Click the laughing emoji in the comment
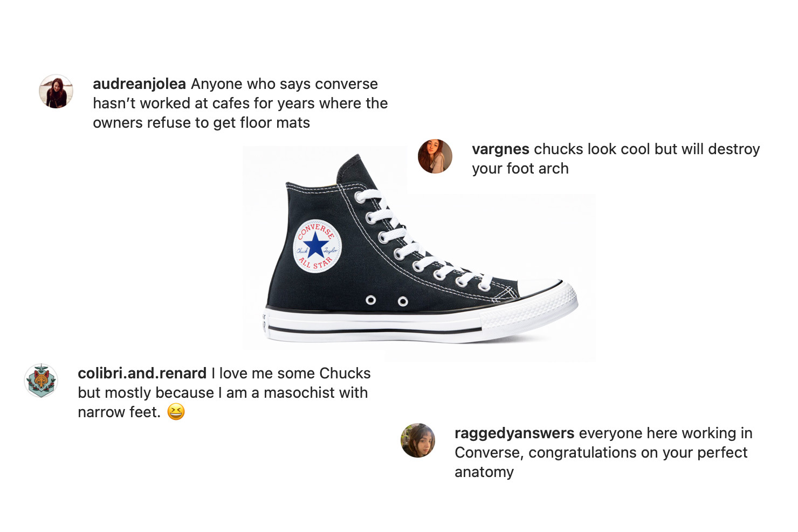Screen dimensions: 798x532 coord(176,412)
